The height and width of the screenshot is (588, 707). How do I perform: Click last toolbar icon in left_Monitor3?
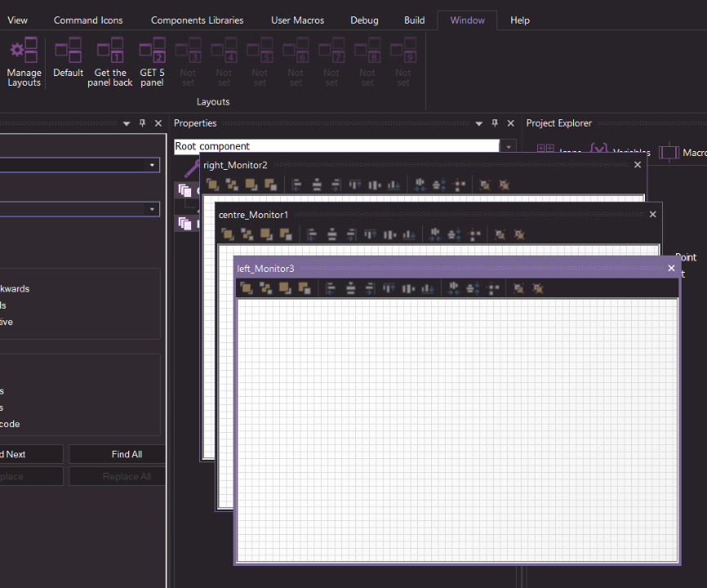click(x=538, y=287)
